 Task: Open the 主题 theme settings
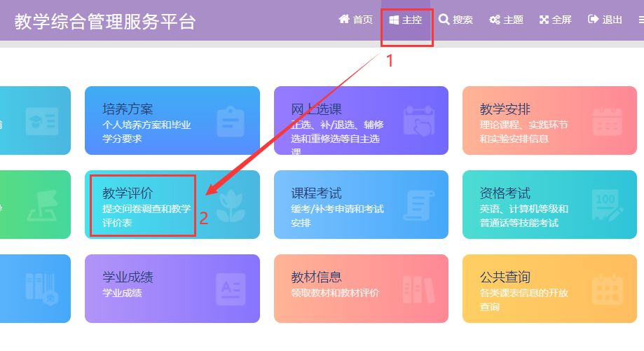click(x=506, y=20)
